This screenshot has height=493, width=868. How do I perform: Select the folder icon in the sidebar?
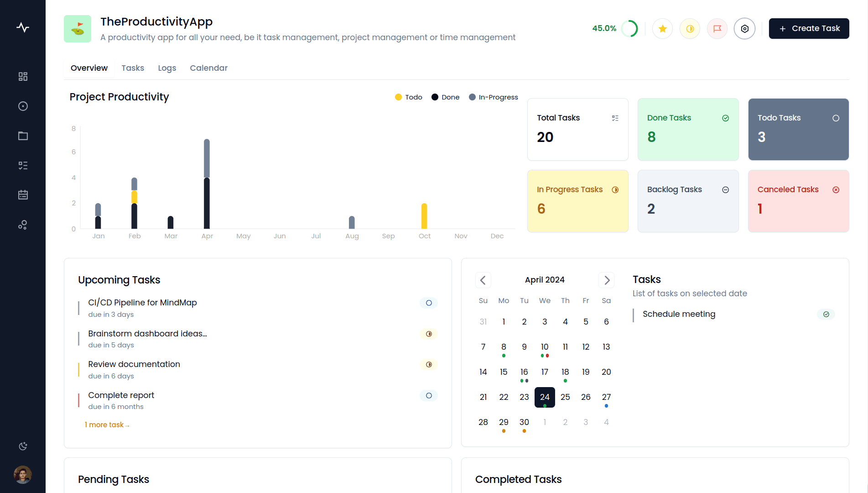pos(23,136)
